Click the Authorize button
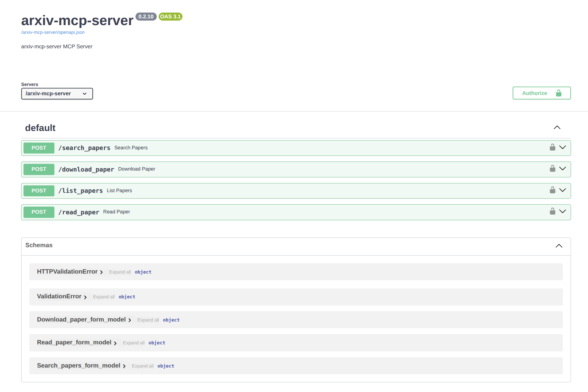The image size is (588, 392). point(542,93)
